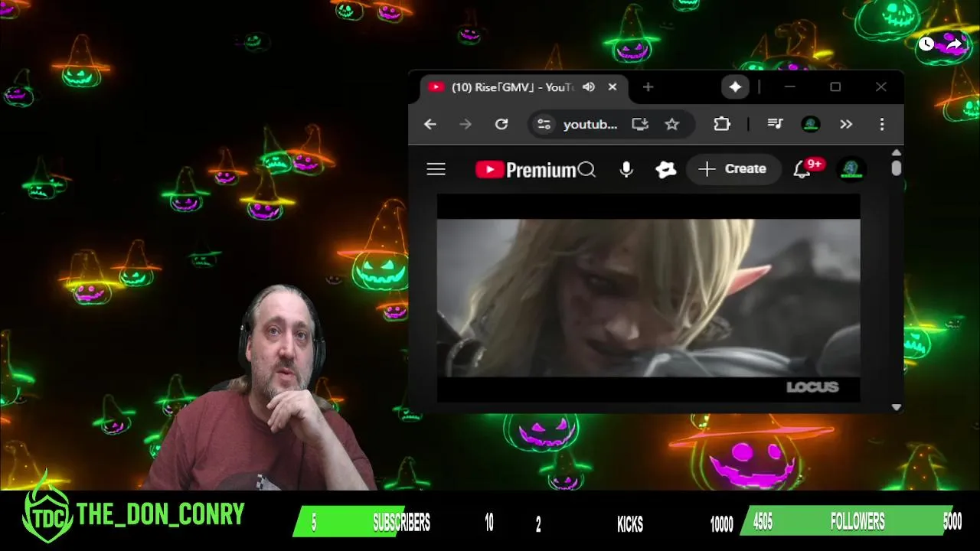Click the Share arrow icon
980x551 pixels.
(x=953, y=44)
